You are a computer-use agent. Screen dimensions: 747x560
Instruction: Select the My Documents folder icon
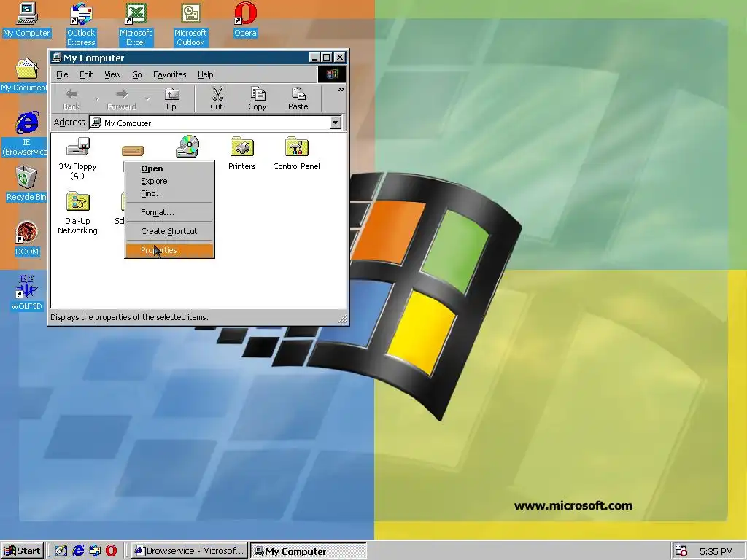(x=24, y=75)
